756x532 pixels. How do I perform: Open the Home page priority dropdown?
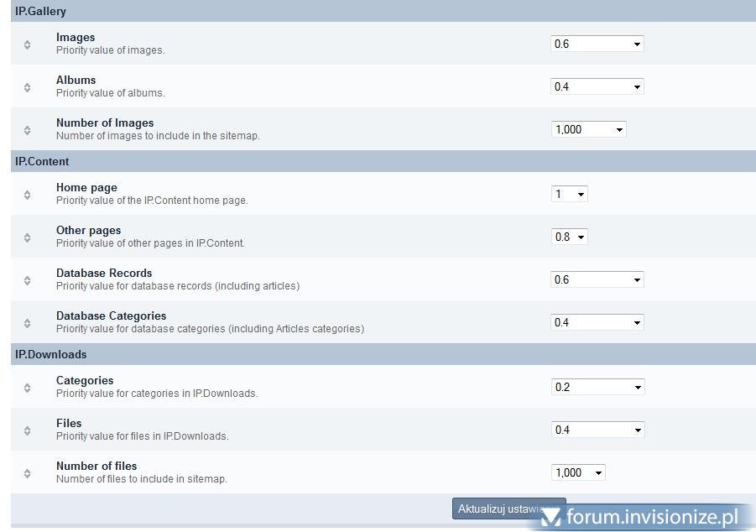click(x=569, y=194)
